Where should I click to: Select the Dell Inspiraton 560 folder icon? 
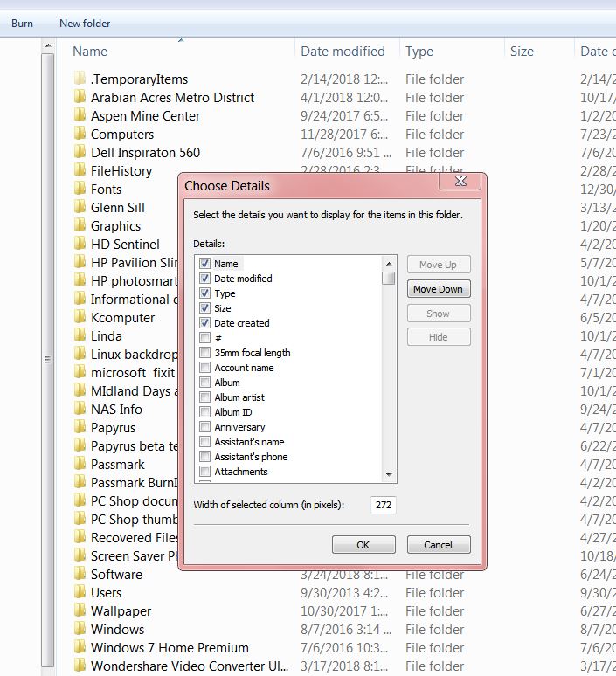(x=80, y=152)
